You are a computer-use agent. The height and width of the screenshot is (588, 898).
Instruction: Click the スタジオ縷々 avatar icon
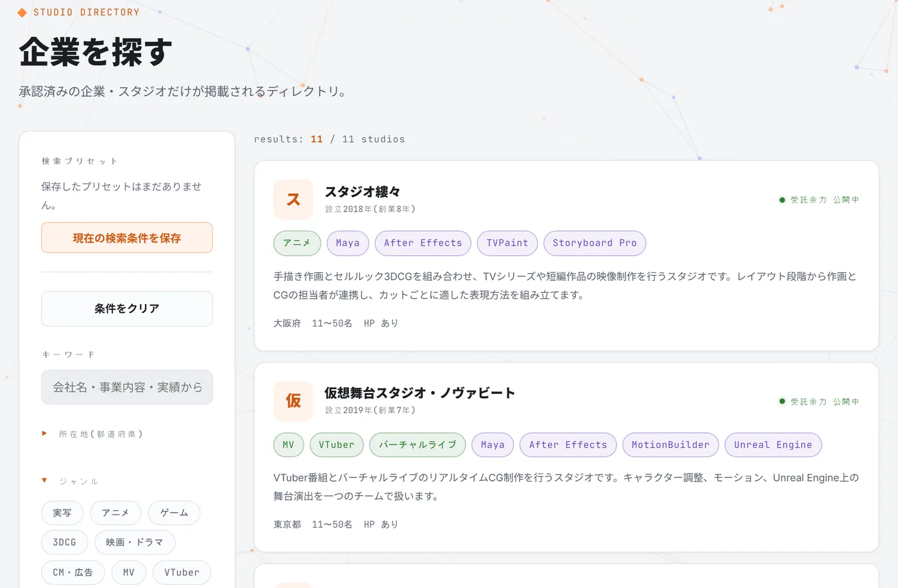tap(293, 199)
